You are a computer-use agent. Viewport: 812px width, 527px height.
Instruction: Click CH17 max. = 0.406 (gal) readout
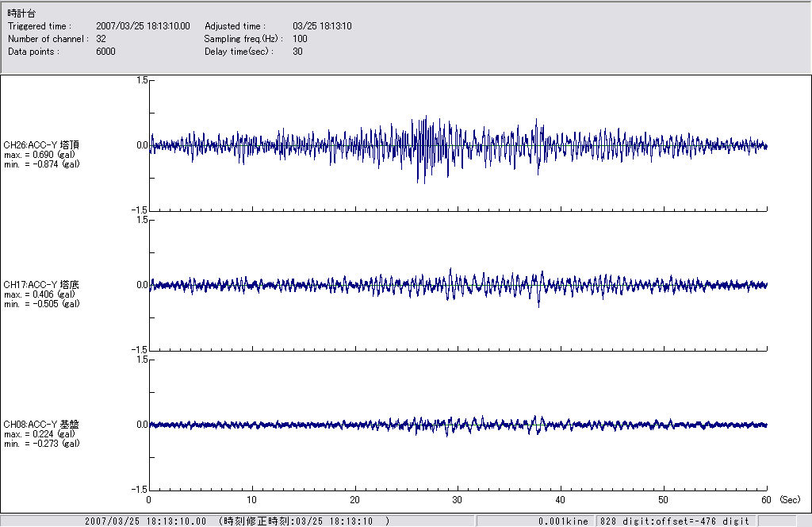(40, 294)
